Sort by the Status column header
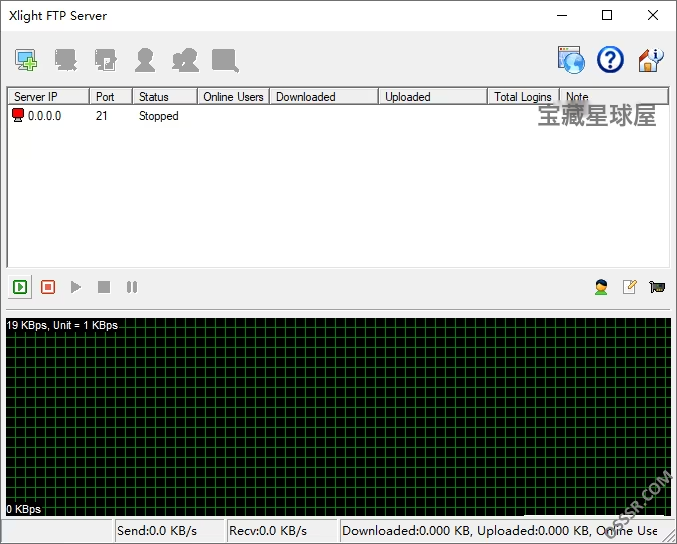This screenshot has width=677, height=544. click(x=165, y=96)
